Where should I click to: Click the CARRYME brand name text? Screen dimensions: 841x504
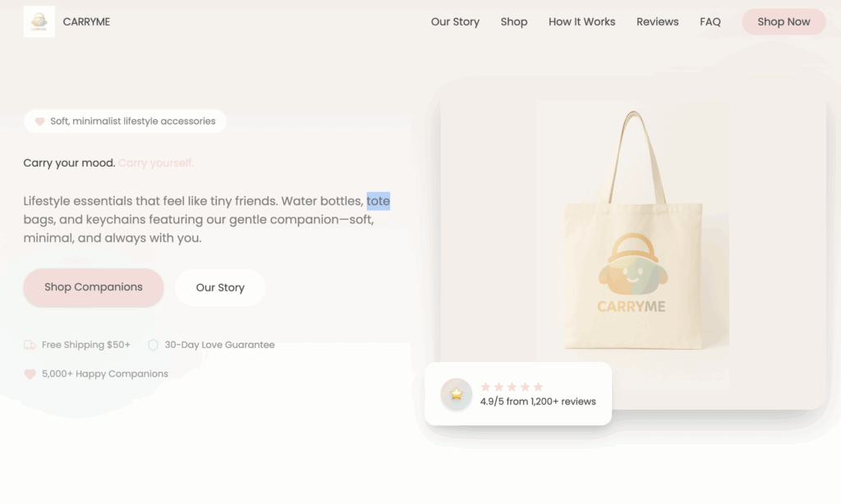pyautogui.click(x=86, y=22)
